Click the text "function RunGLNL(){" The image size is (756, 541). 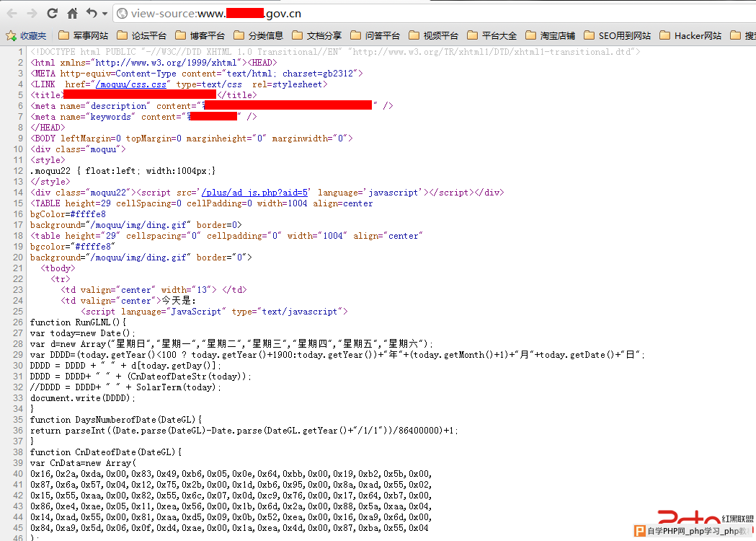(78, 322)
